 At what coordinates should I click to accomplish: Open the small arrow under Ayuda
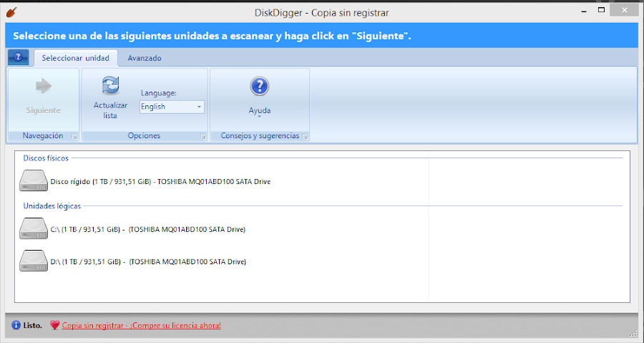click(259, 117)
